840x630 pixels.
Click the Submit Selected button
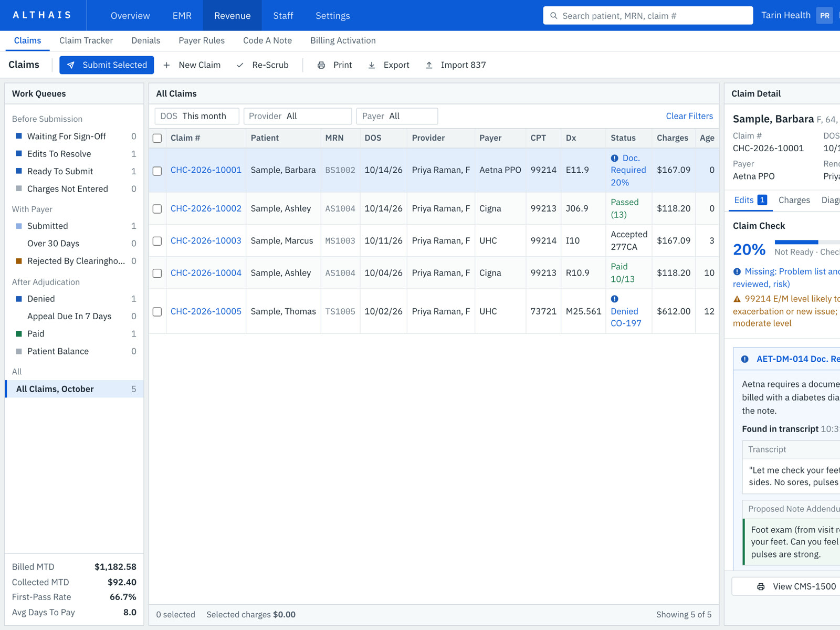tap(107, 65)
